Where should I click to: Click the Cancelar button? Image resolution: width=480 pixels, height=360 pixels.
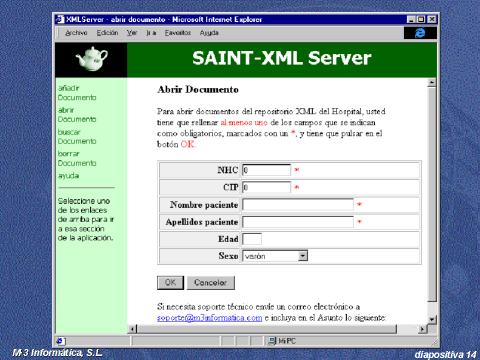[211, 283]
